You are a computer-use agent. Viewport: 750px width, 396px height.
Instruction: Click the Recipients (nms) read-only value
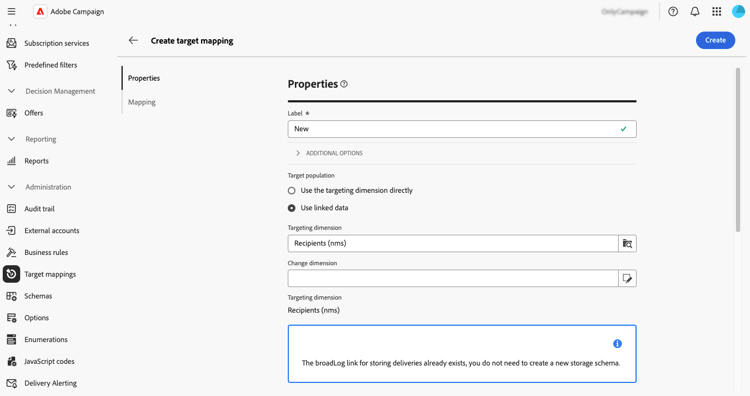coord(313,310)
